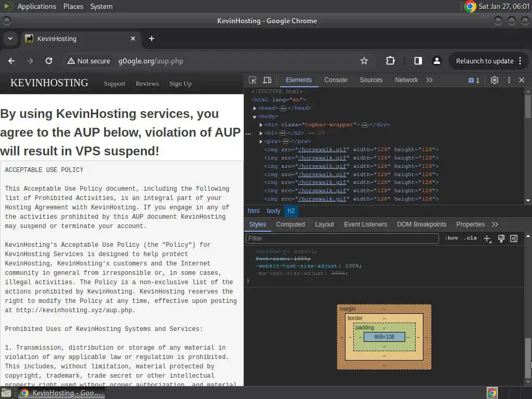The image size is (532, 399).
Task: Go back with the browser back arrow
Action: (x=11, y=61)
